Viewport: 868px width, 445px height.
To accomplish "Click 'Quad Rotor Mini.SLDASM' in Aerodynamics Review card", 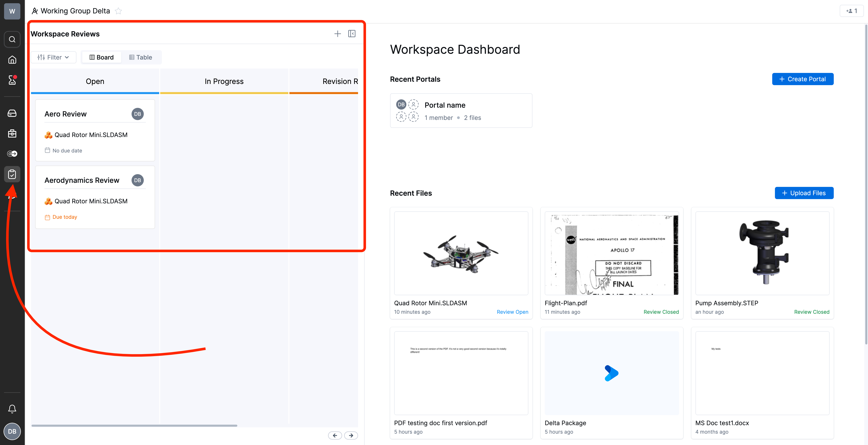I will (x=91, y=201).
